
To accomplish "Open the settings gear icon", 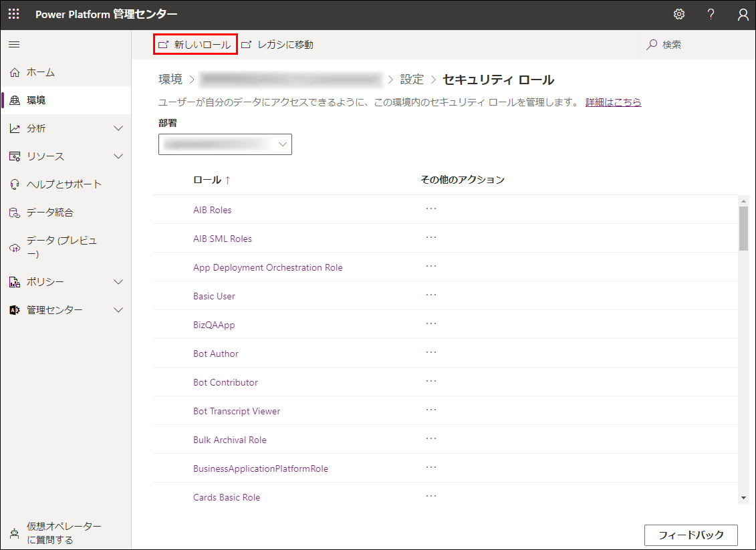I will point(679,14).
